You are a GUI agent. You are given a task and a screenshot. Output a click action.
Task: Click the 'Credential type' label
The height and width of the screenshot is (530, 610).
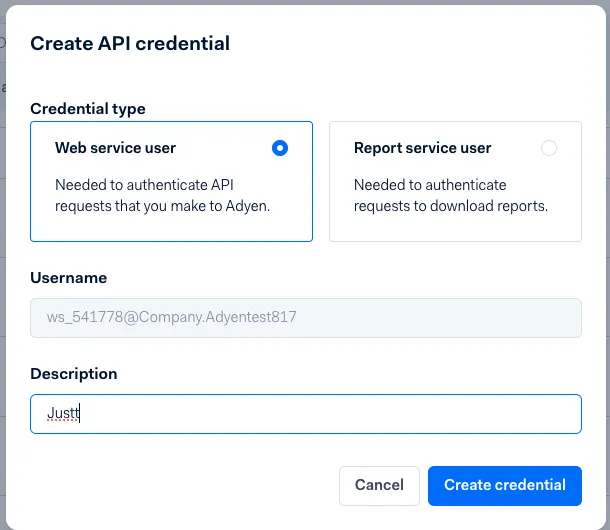[x=88, y=109]
